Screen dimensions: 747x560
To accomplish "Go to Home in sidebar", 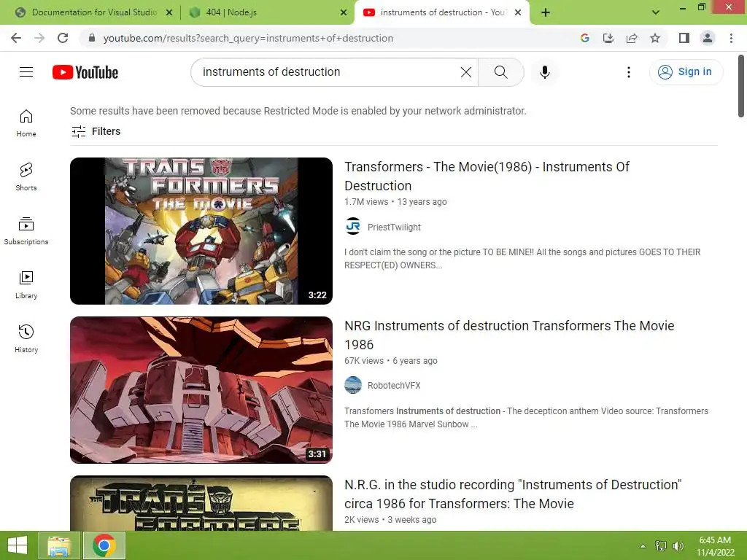I will (26, 123).
